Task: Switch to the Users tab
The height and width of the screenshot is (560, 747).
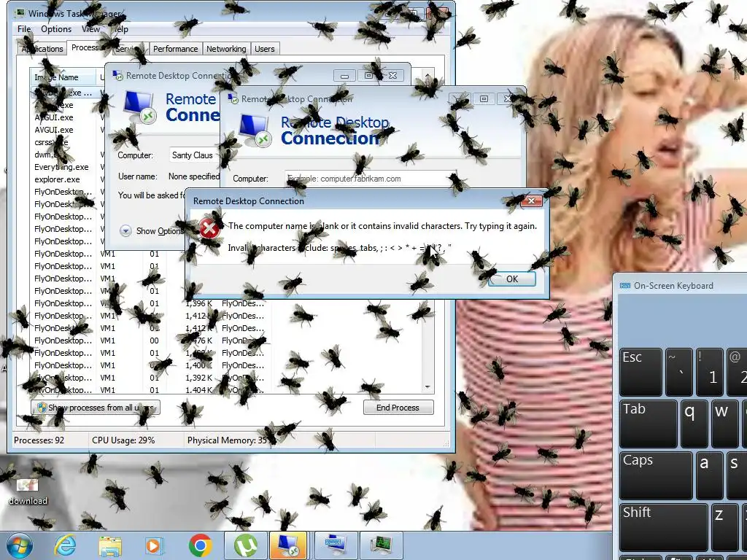Action: click(264, 49)
